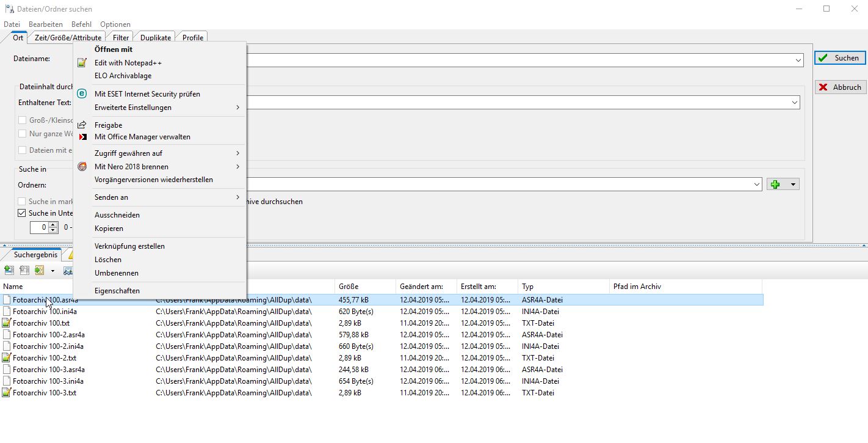Select file Fotoarchiv 100-2.txt in results

tap(44, 358)
